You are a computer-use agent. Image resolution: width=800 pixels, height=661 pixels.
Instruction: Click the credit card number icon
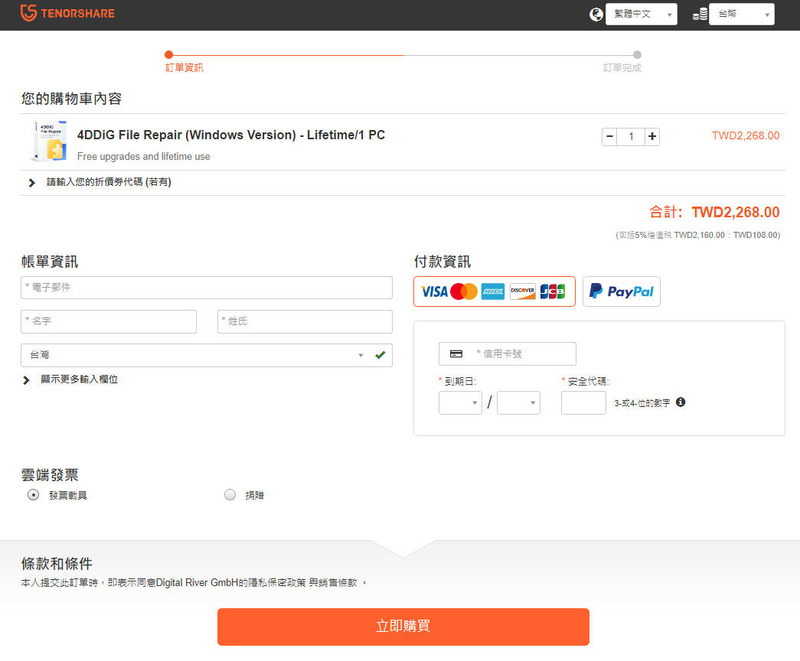[456, 354]
